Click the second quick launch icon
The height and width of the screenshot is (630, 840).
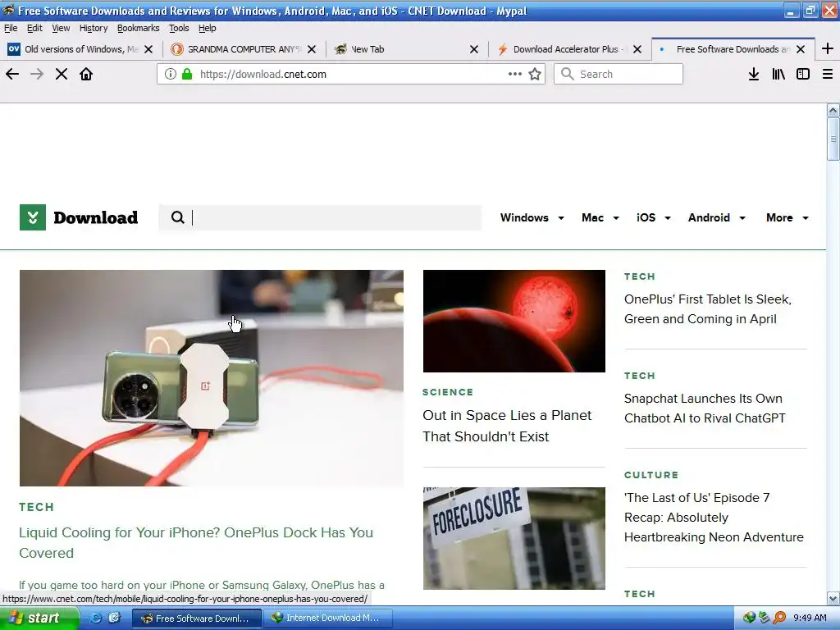114,618
